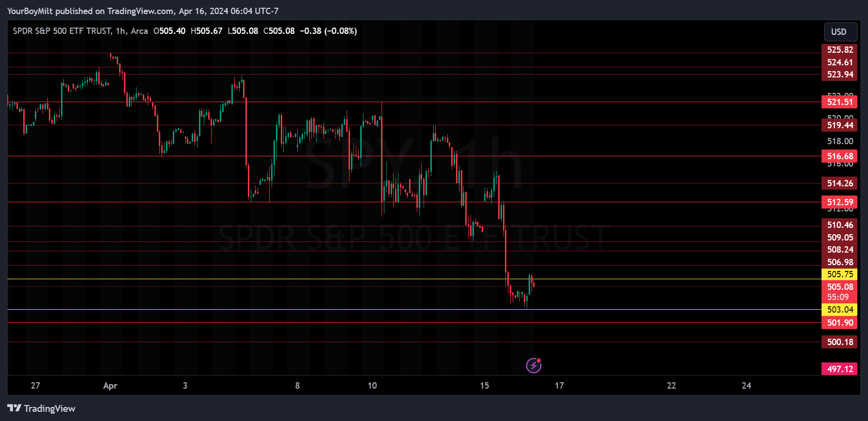Image resolution: width=868 pixels, height=421 pixels.
Task: Select the 510.46 price level label
Action: (x=839, y=225)
